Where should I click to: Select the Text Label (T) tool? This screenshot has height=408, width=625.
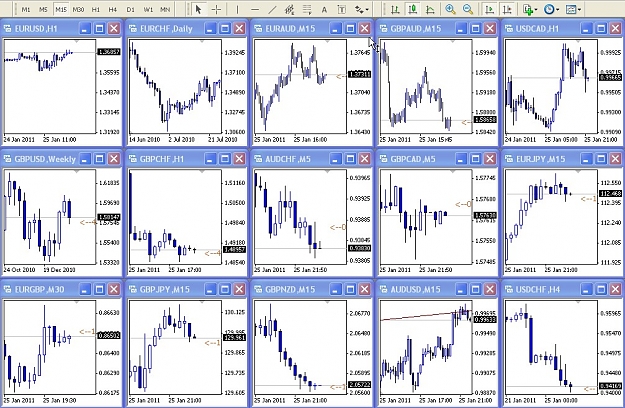(341, 9)
